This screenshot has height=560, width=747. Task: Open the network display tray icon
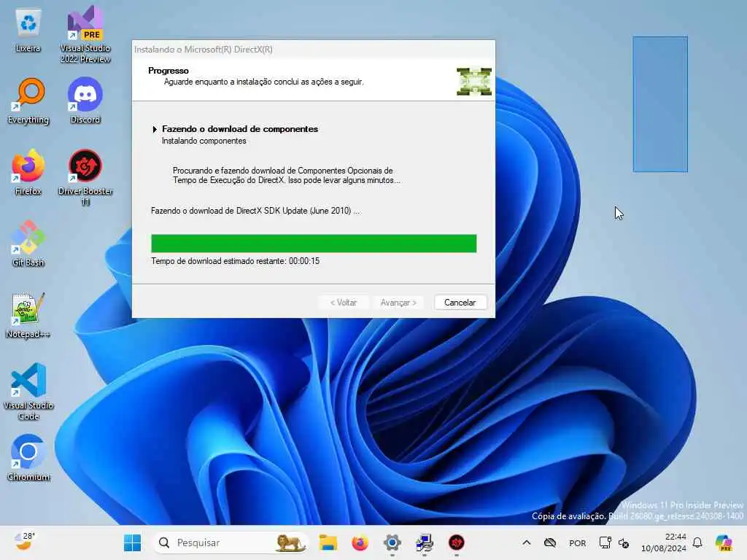coord(605,542)
